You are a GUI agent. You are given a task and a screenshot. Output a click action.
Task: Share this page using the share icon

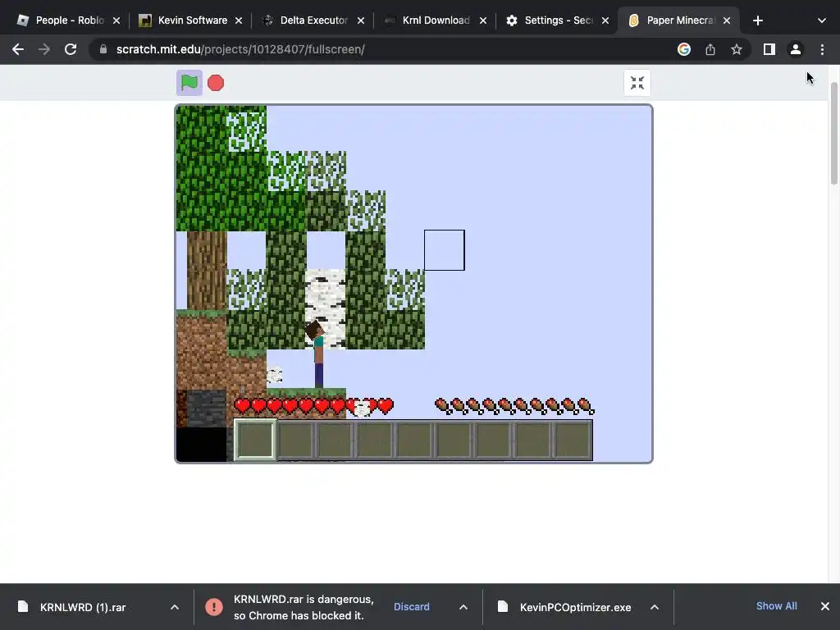pos(710,49)
